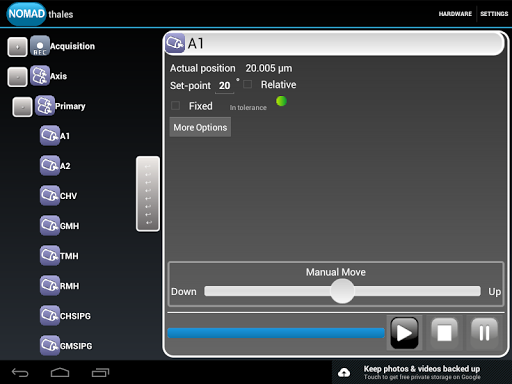
Task: Select the GMH axis icon
Action: [x=50, y=226]
